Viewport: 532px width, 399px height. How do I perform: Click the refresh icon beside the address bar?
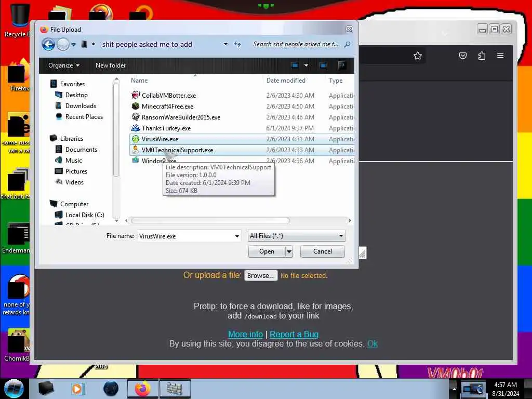(237, 44)
